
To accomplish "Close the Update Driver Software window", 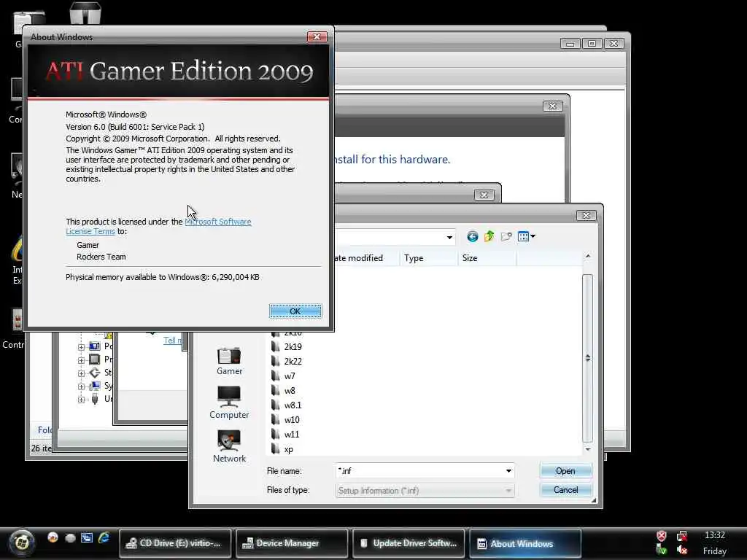I will 553,106.
